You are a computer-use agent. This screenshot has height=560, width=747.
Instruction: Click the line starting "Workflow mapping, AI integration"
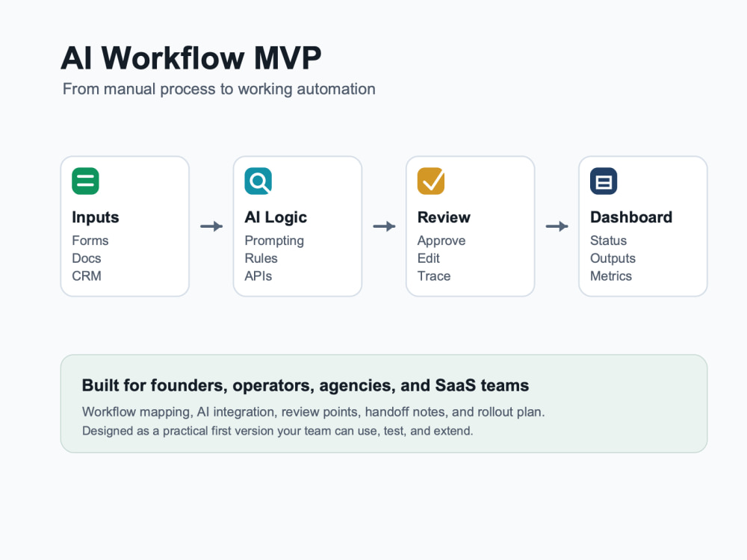coord(313,412)
